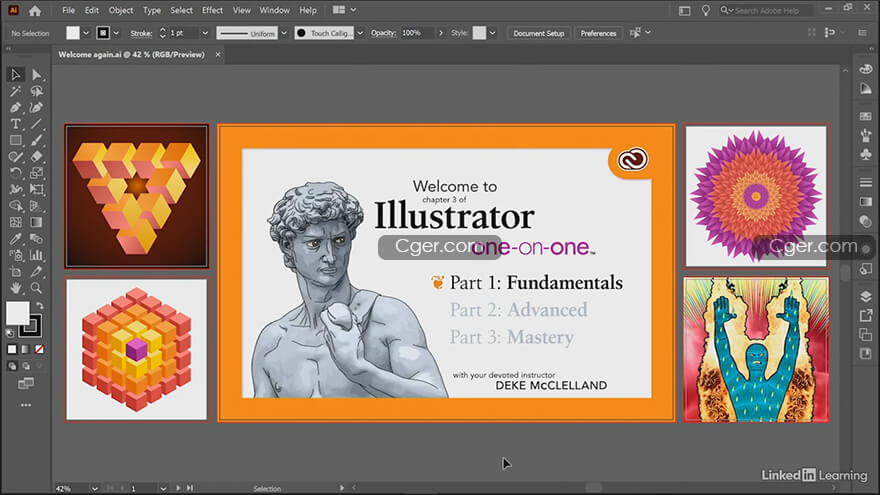This screenshot has height=495, width=880.
Task: Open the Symbols panel club icon
Action: [865, 154]
